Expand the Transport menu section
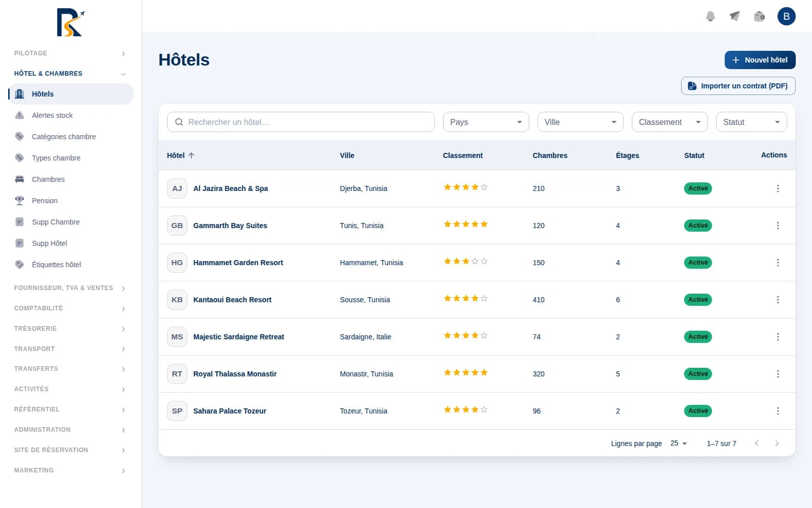The width and height of the screenshot is (812, 508). 71,349
